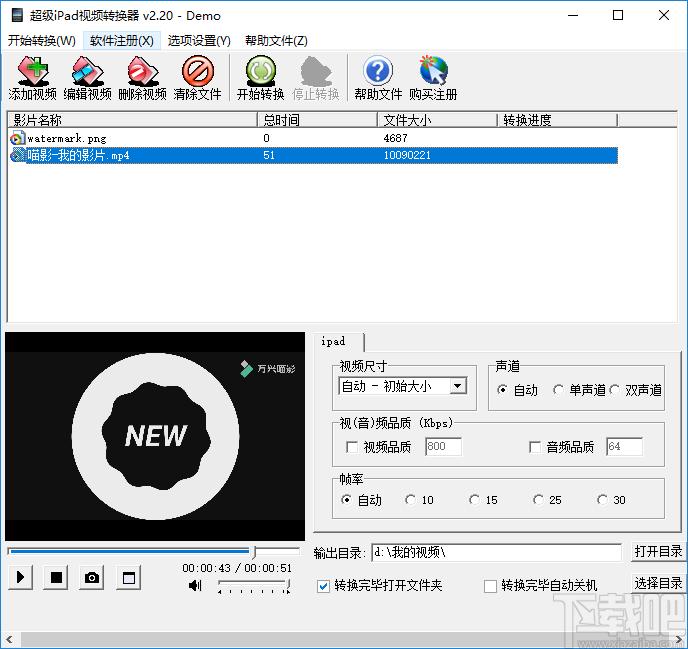The height and width of the screenshot is (649, 688).
Task: Click the watermark.png file icon
Action: pos(17,138)
